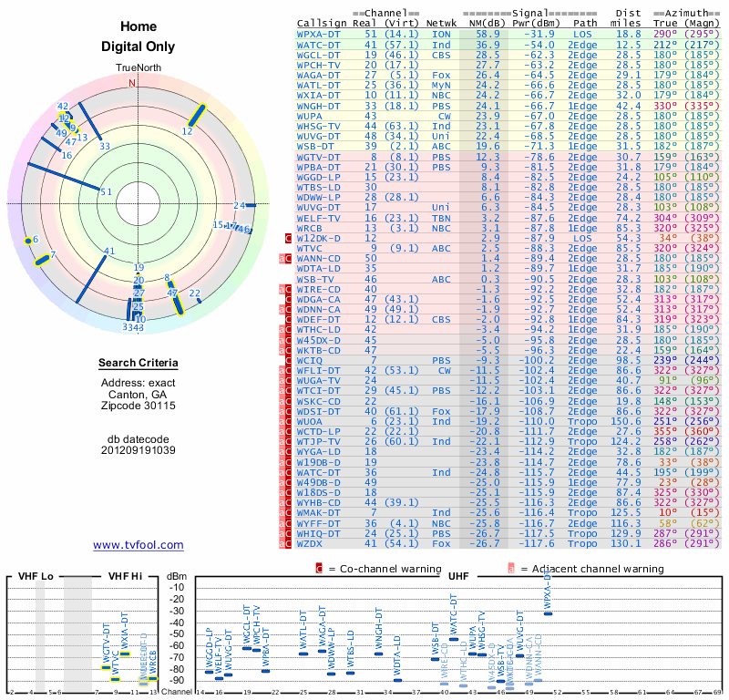Select WUOA callsign in the table

click(309, 421)
